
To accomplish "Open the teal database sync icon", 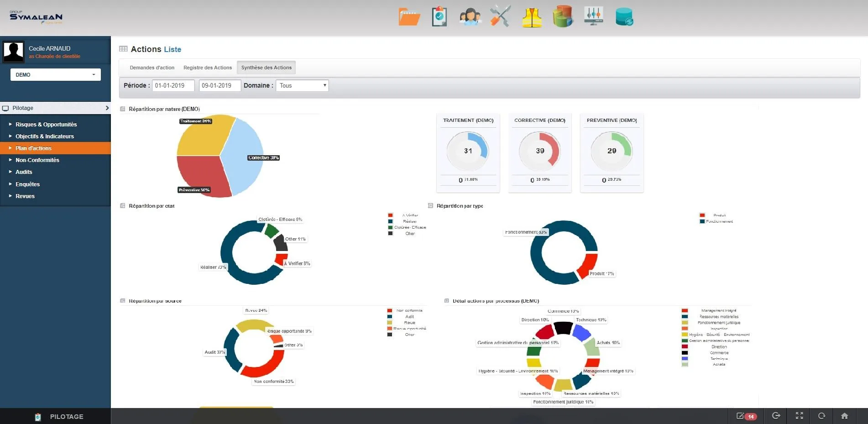I will [x=624, y=17].
